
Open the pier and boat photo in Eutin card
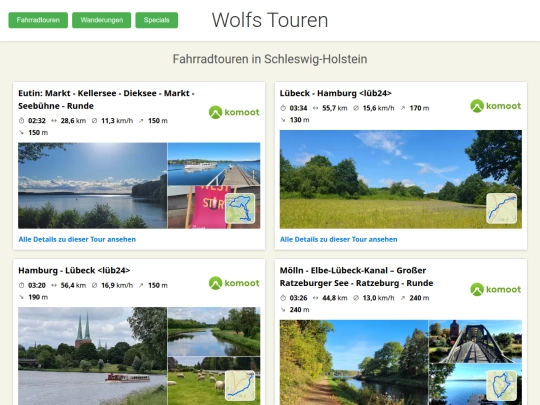(x=214, y=164)
